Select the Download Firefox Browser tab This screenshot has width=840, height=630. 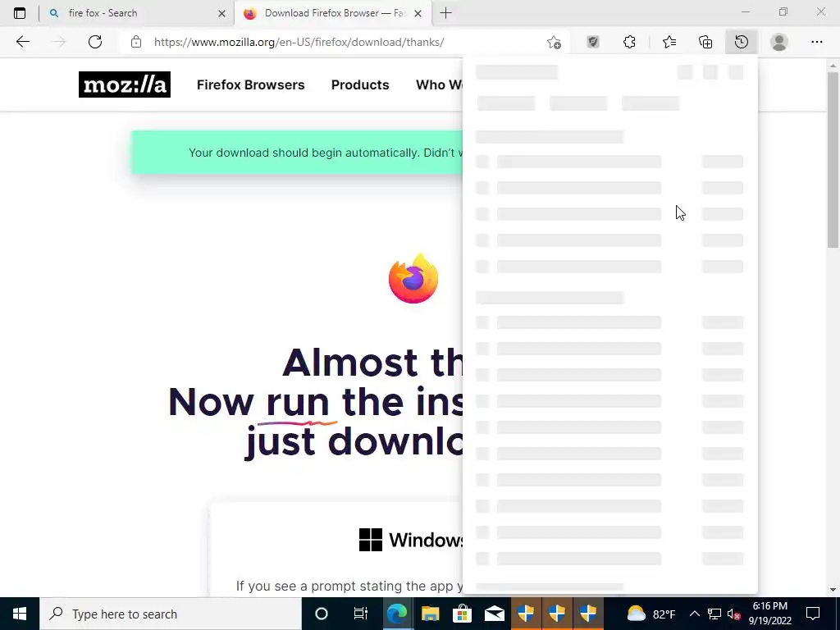tap(331, 13)
